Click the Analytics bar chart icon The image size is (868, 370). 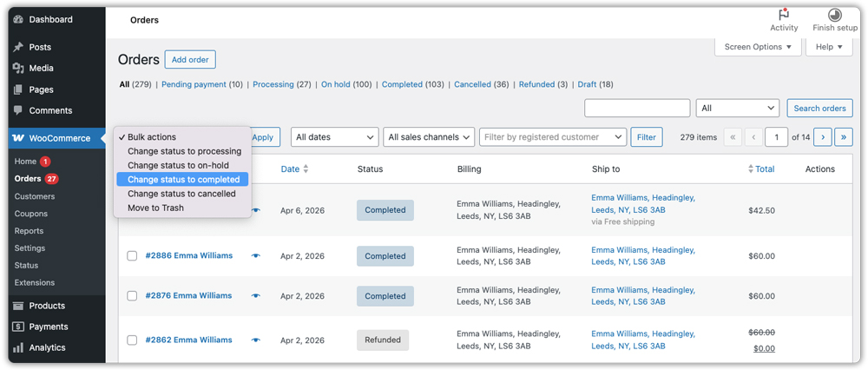(x=18, y=347)
